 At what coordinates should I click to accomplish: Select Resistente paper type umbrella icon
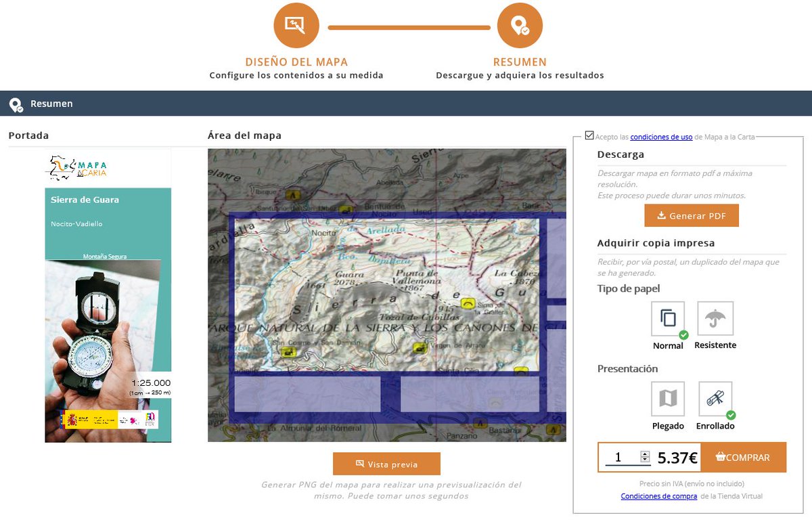[x=715, y=319]
